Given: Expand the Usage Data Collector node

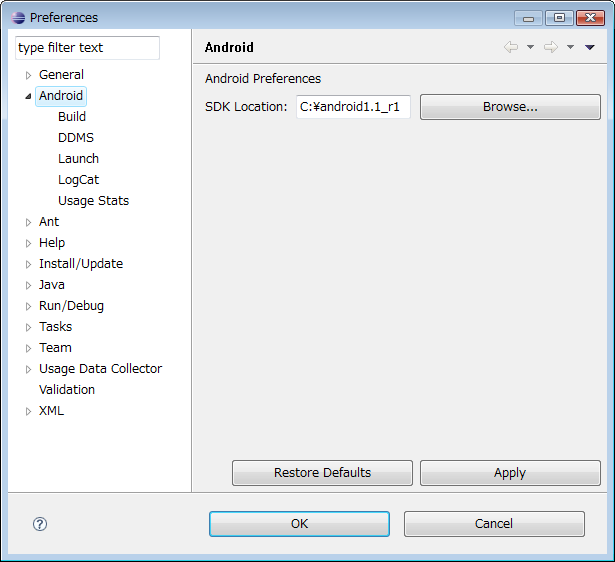Looking at the screenshot, I should click(x=28, y=369).
